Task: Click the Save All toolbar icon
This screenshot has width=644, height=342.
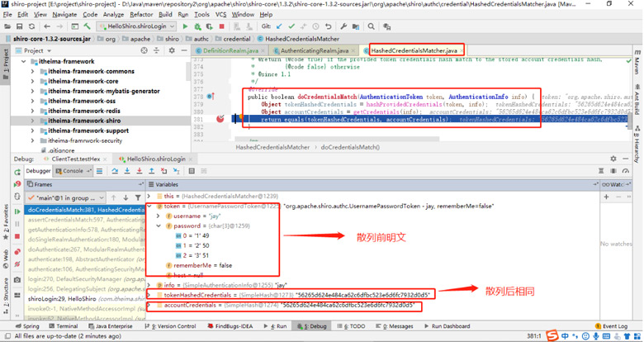Action: [19, 26]
